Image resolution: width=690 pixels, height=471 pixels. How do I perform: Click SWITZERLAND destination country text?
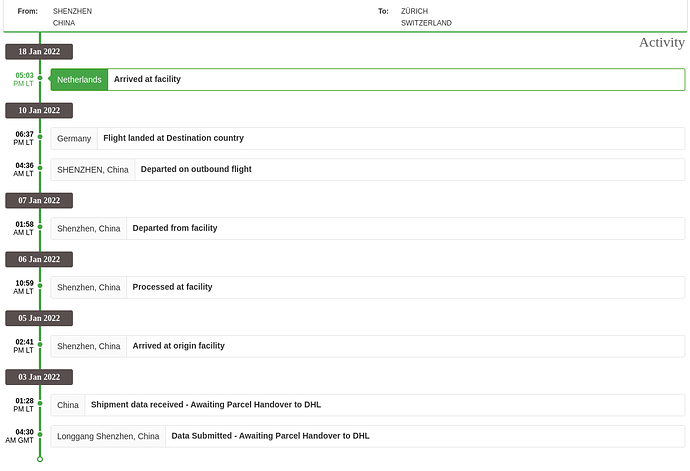click(x=426, y=23)
